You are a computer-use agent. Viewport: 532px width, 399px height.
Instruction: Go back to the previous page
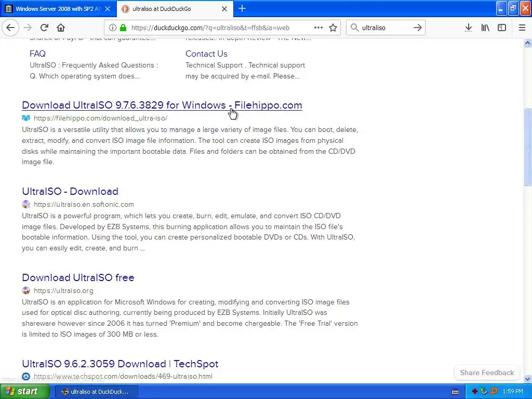pyautogui.click(x=10, y=28)
